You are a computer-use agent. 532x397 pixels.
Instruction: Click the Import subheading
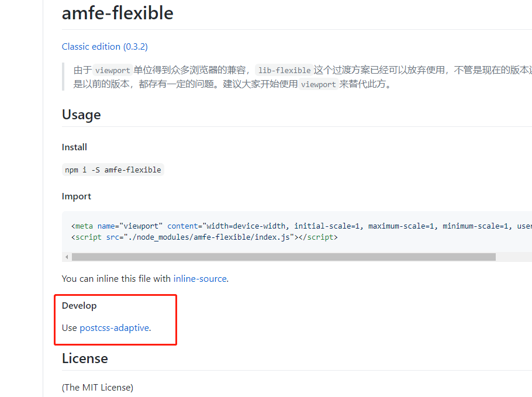(x=77, y=196)
